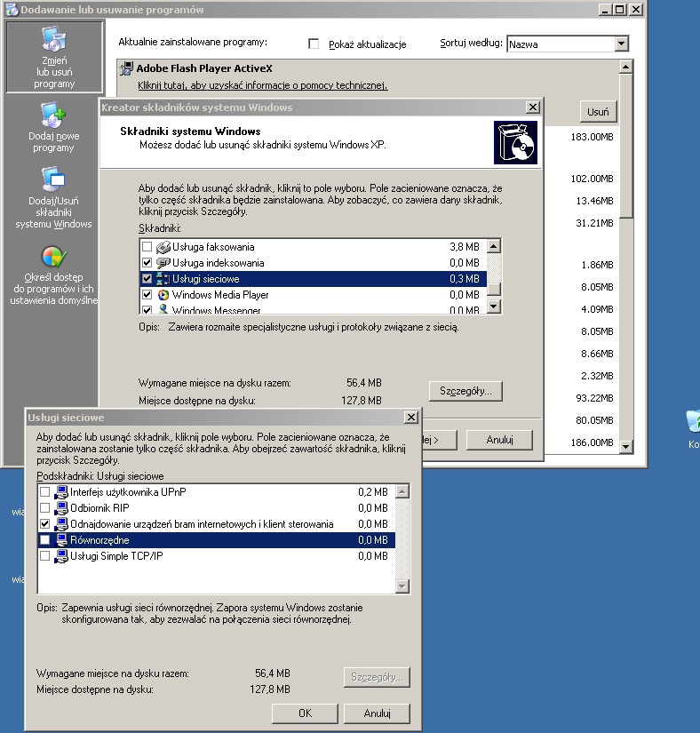The width and height of the screenshot is (700, 733).
Task: Click the Adobe Flash Player ActiveX title
Action: point(204,68)
